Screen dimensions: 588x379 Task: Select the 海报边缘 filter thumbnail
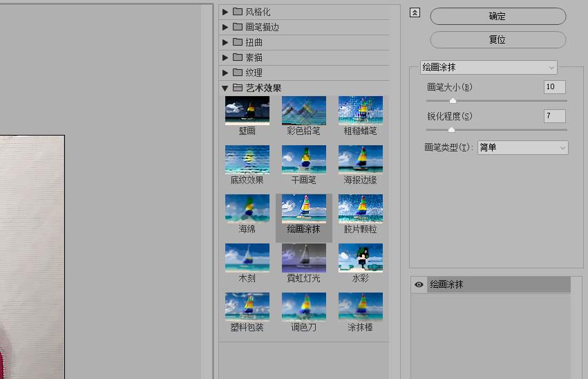(361, 160)
